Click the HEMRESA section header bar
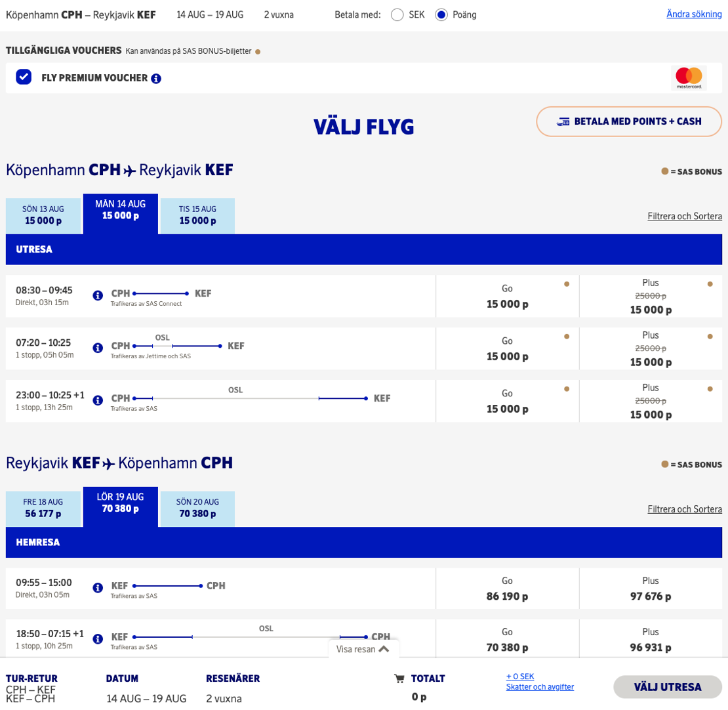The image size is (728, 710). click(x=364, y=542)
